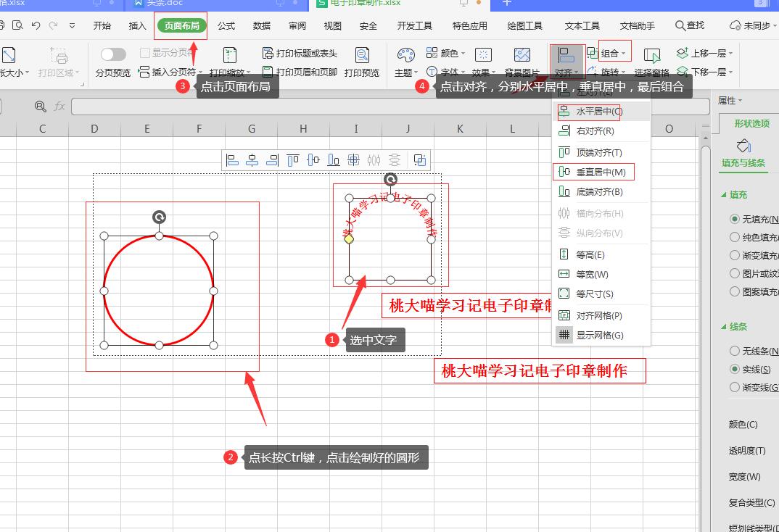The height and width of the screenshot is (532, 779).
Task: Click inside the formula bar input
Action: click(x=390, y=107)
